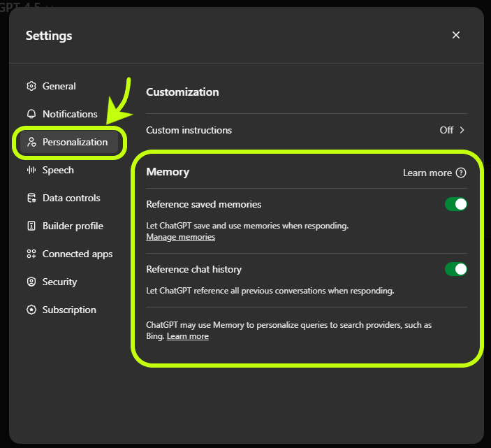Click the 'personalize queries to search providers' note
The height and width of the screenshot is (448, 491).
(x=289, y=331)
